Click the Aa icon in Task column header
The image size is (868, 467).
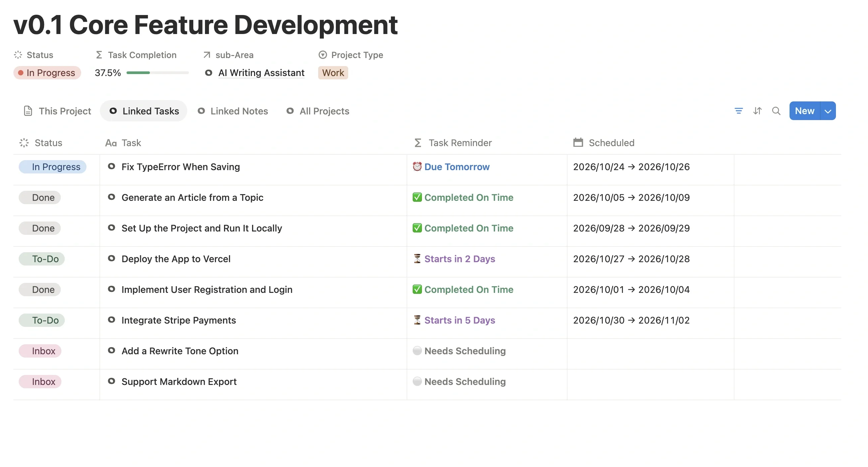111,143
